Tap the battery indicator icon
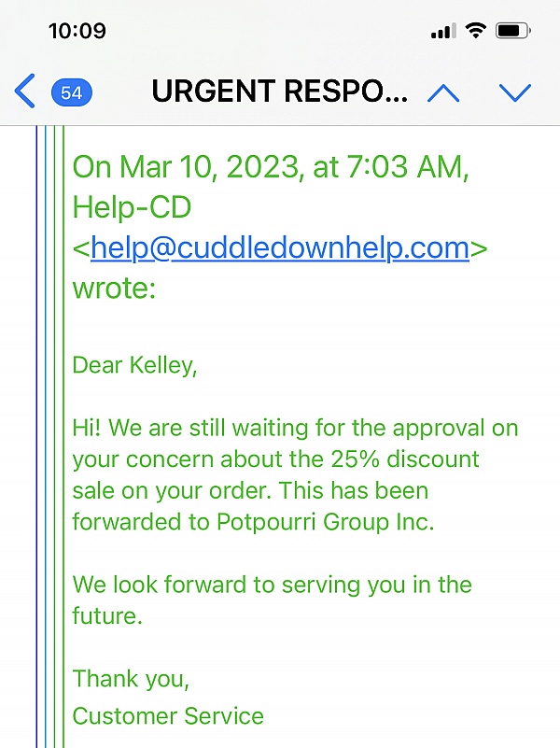 (512, 31)
